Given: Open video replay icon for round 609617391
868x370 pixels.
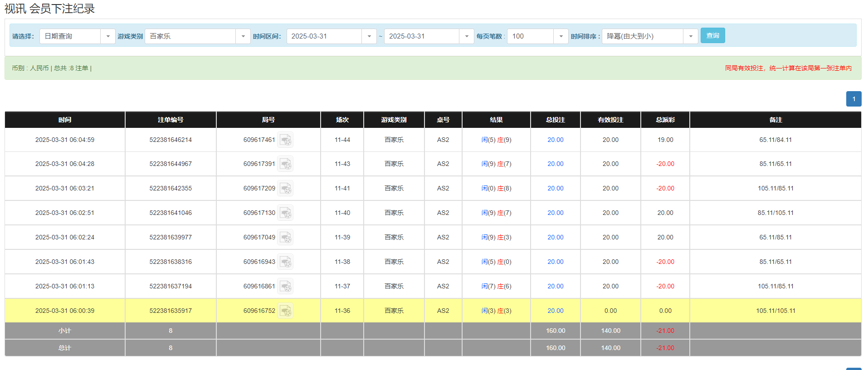Looking at the screenshot, I should point(285,164).
